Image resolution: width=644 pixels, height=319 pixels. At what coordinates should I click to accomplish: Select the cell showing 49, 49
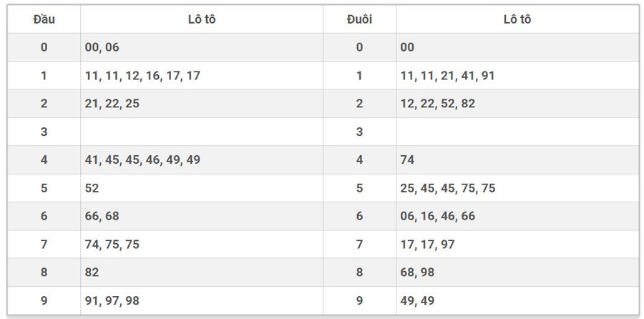(417, 301)
